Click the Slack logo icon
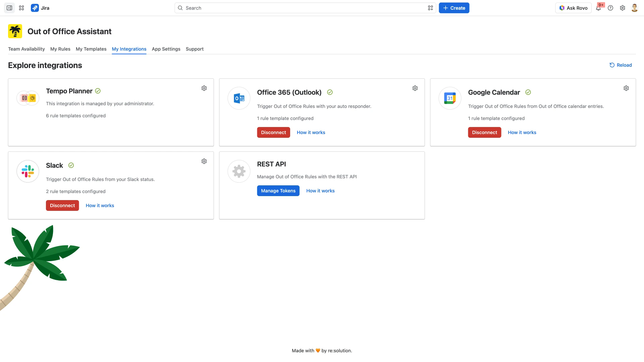Screen dimensions: 644x362 pos(28,171)
